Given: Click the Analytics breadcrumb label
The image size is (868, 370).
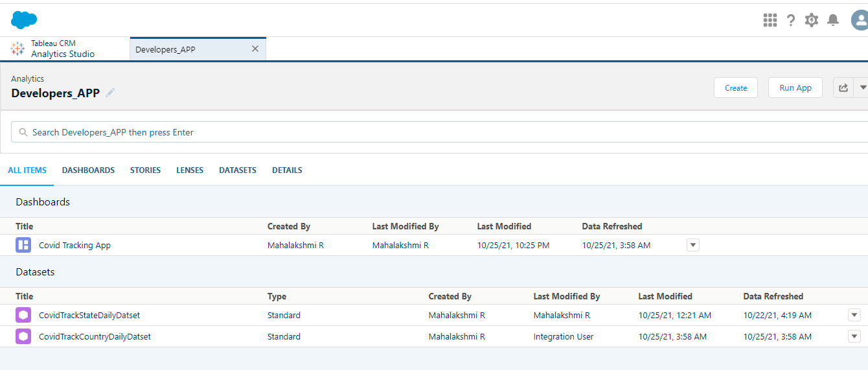Looking at the screenshot, I should [x=28, y=78].
